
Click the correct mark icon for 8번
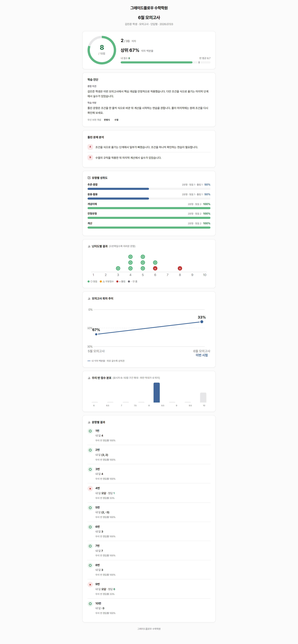click(90, 565)
